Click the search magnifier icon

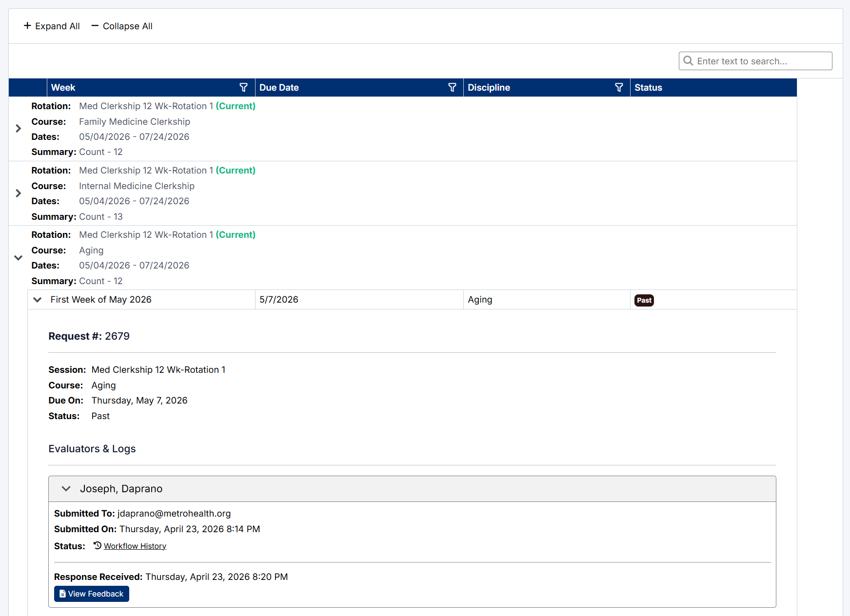[688, 61]
